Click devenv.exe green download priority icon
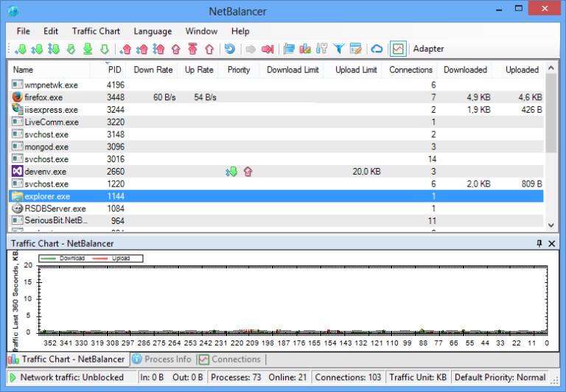 pyautogui.click(x=231, y=172)
